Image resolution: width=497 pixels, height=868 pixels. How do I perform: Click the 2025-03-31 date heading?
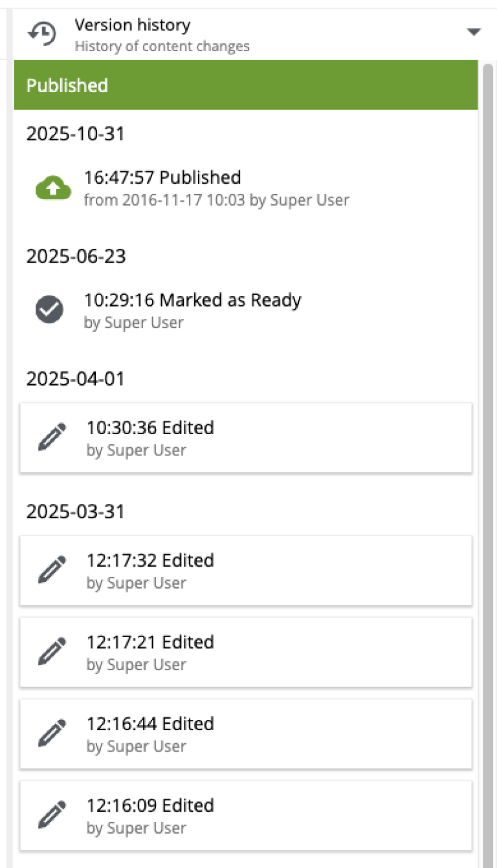[76, 512]
